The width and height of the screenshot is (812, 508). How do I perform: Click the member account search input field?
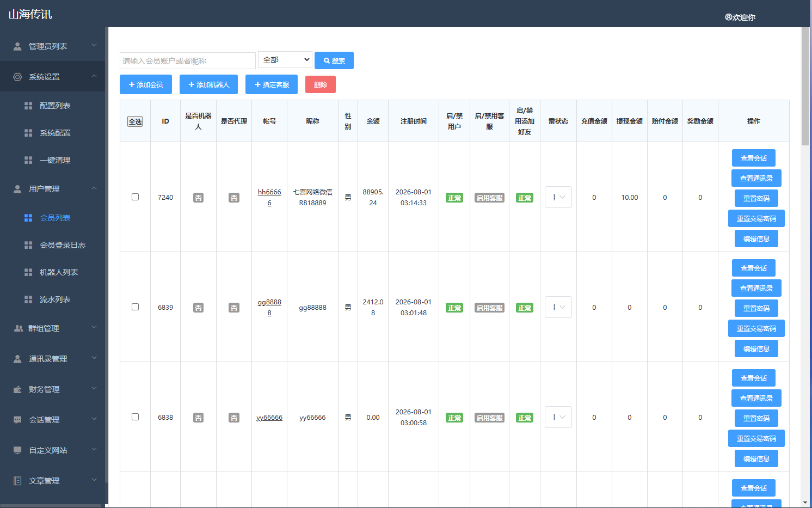[188, 60]
